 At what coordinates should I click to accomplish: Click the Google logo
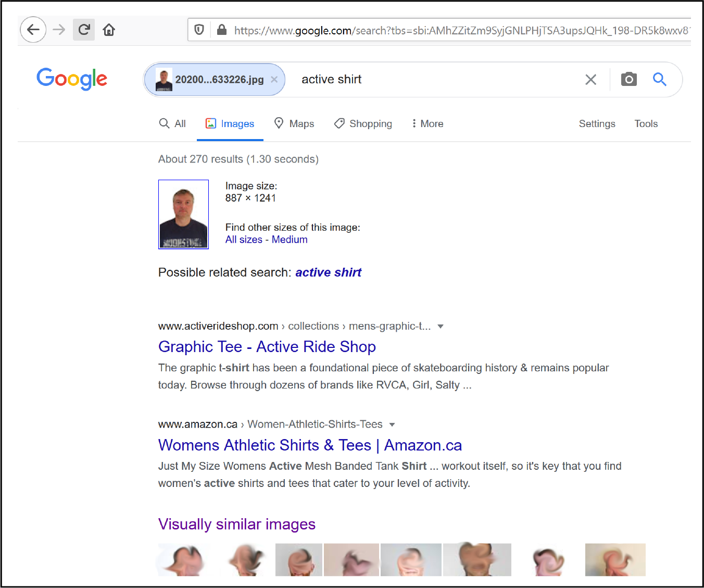72,79
